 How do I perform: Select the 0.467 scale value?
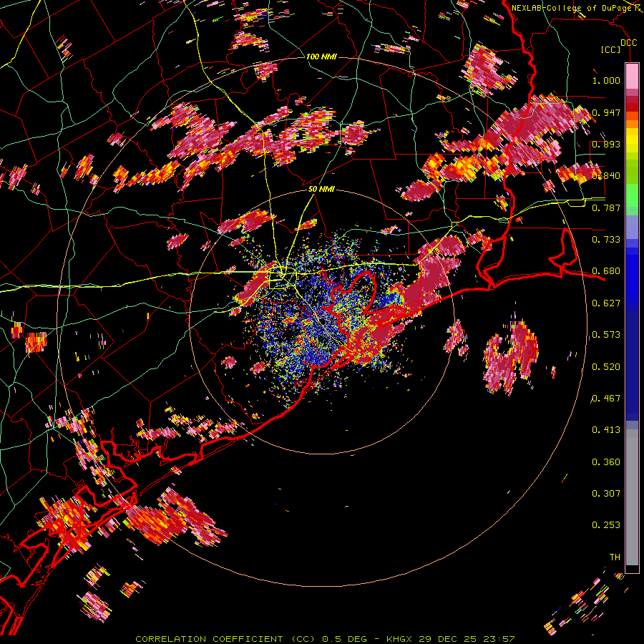pos(606,399)
